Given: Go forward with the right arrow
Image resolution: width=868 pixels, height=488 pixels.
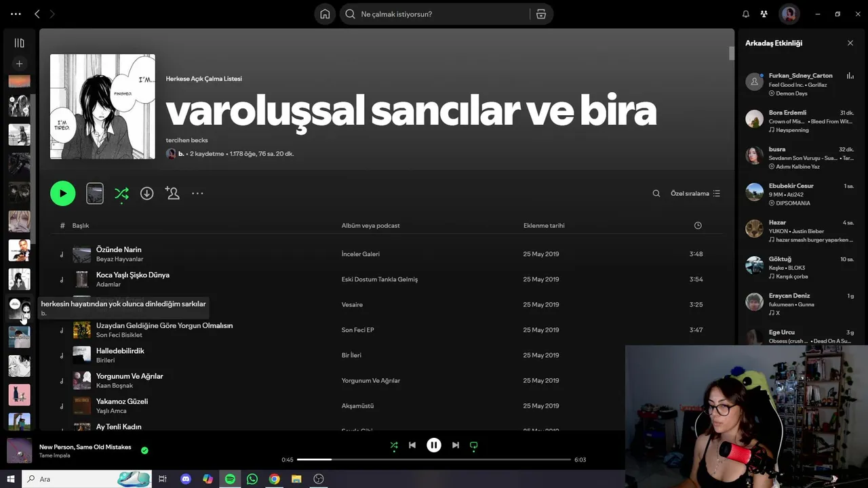Looking at the screenshot, I should (x=52, y=14).
